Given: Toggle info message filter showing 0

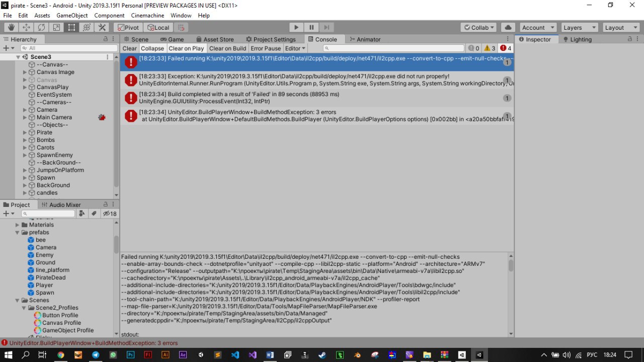Looking at the screenshot, I should [x=473, y=48].
